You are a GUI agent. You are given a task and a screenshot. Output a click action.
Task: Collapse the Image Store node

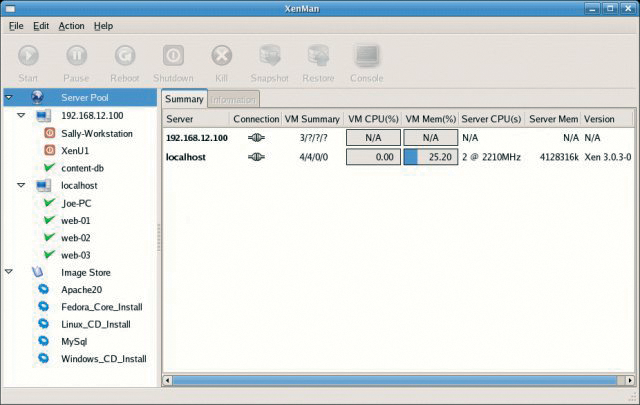coord(9,272)
